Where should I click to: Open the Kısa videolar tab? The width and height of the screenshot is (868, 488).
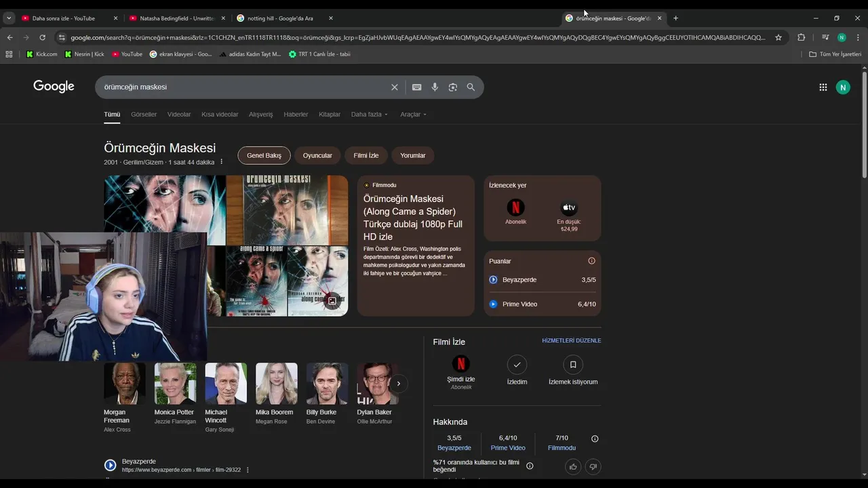tap(220, 115)
